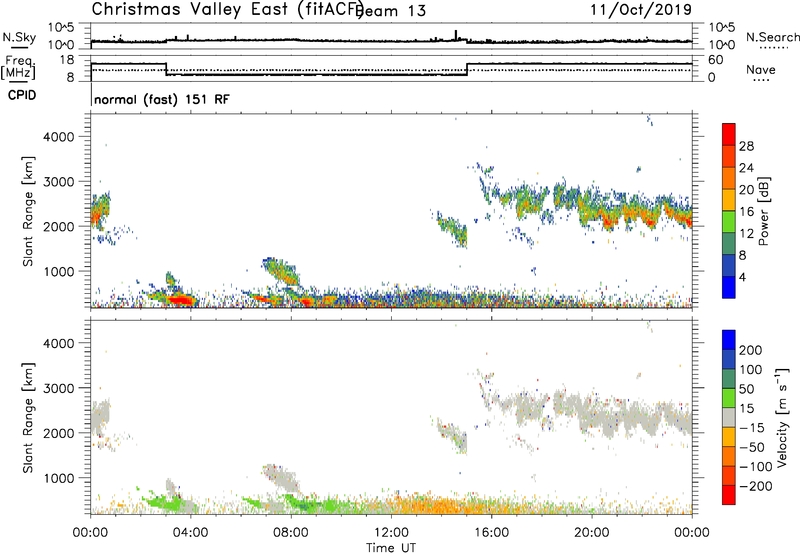Click green velocity echo near 09:00 UT

(x=316, y=505)
